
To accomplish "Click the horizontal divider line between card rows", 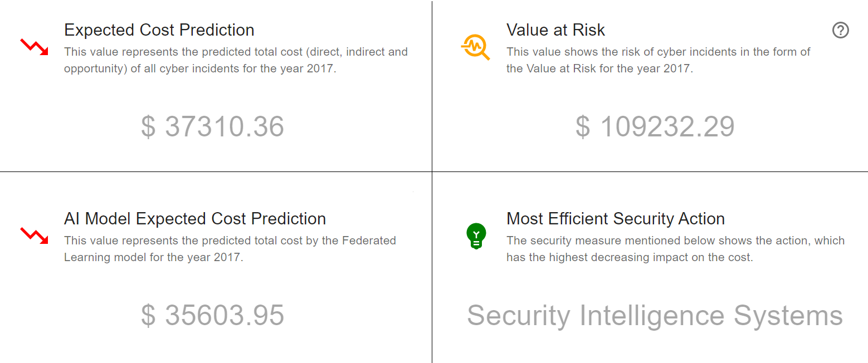I will (x=223, y=171).
